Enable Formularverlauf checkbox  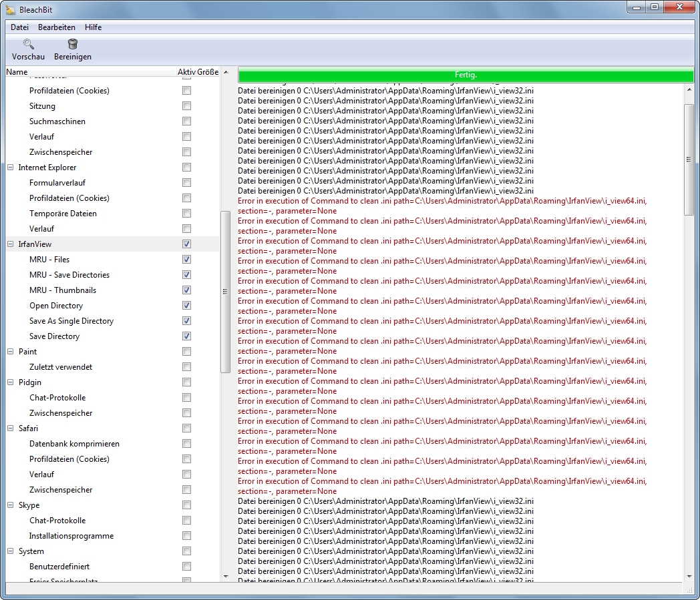point(186,182)
